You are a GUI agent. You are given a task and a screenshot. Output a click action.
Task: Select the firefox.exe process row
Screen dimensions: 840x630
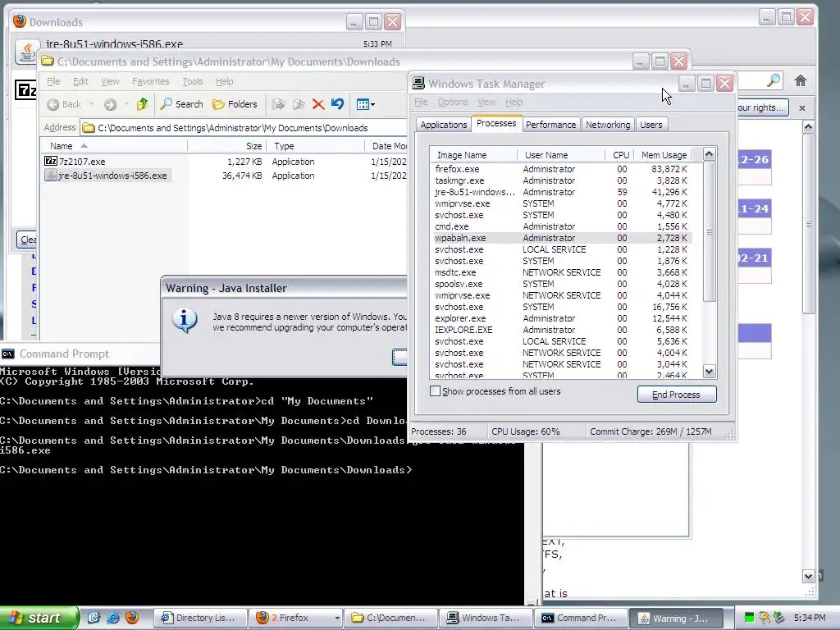tap(561, 169)
